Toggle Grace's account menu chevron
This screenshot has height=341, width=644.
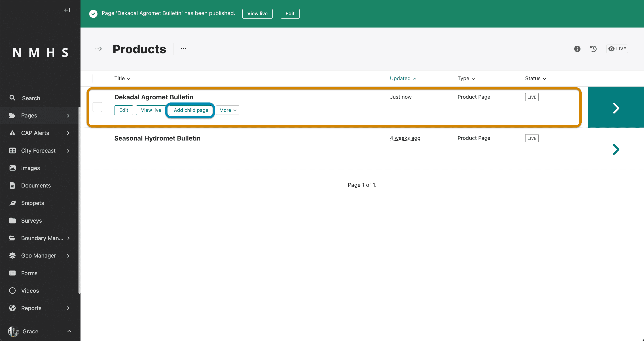point(69,331)
